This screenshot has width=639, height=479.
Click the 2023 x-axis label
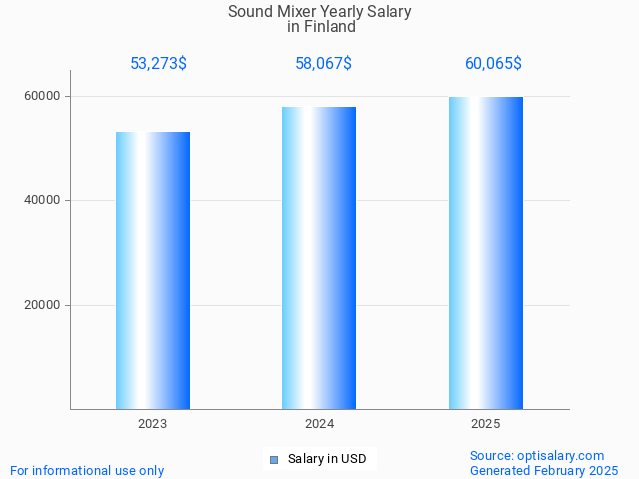[x=153, y=424]
